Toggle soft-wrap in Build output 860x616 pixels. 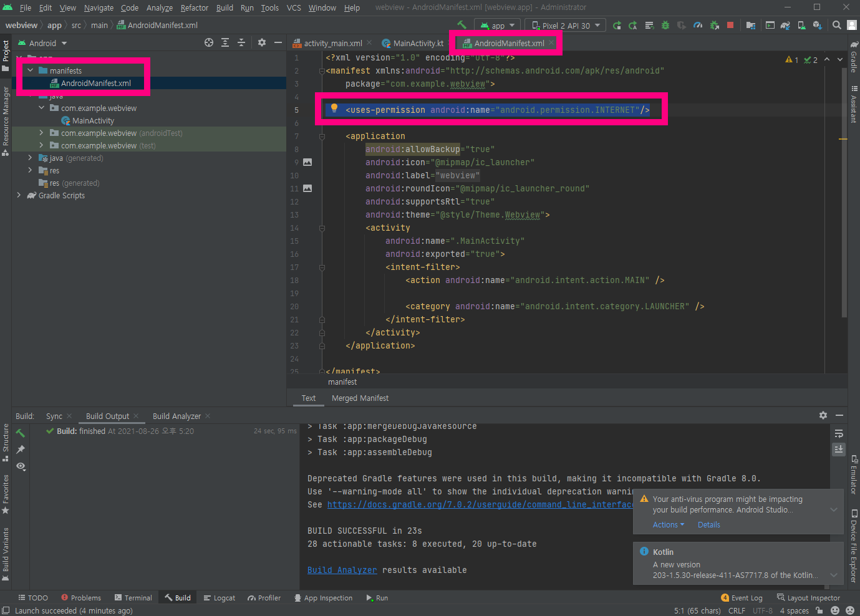point(839,433)
